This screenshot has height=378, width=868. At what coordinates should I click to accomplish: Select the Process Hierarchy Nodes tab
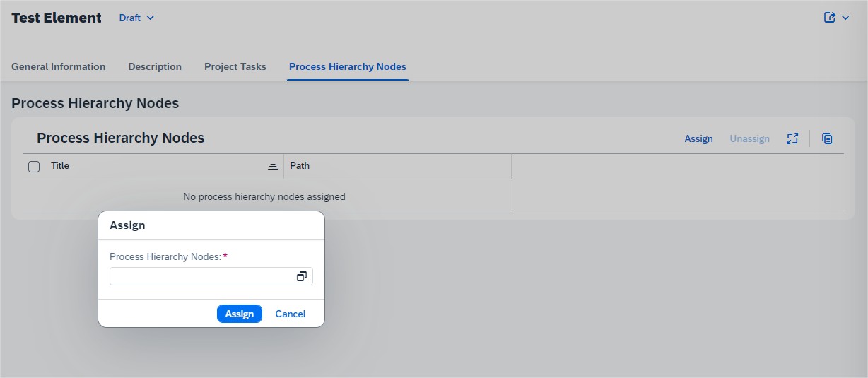click(x=347, y=66)
